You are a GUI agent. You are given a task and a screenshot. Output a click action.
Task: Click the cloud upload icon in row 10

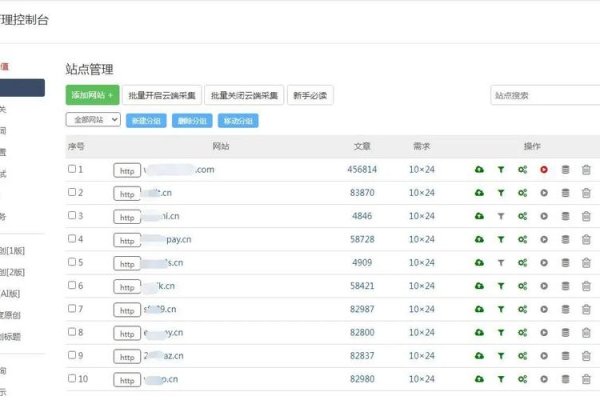(x=479, y=379)
